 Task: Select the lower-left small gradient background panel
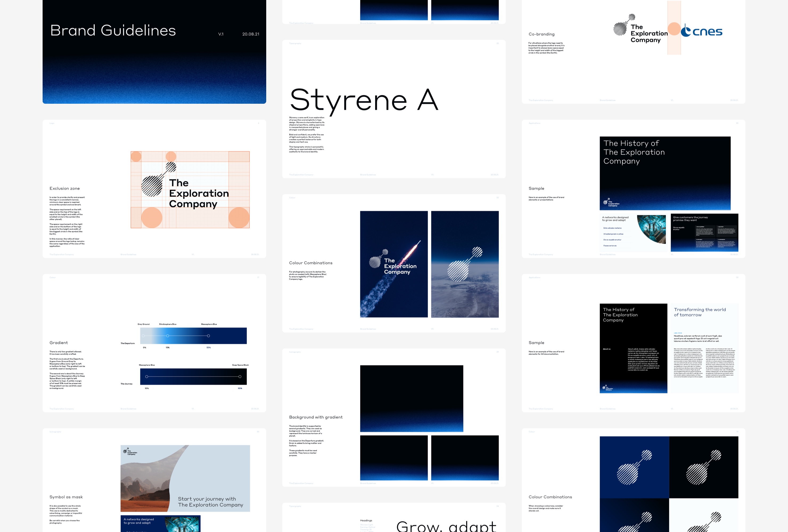point(394,458)
